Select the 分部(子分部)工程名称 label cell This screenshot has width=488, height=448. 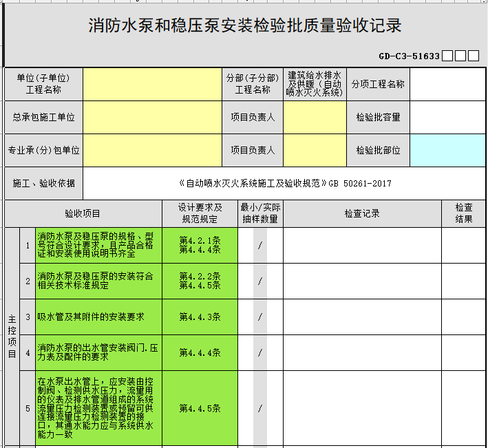click(x=253, y=84)
